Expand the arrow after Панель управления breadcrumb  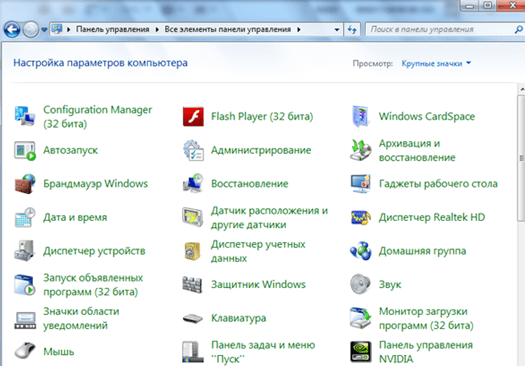coord(157,29)
